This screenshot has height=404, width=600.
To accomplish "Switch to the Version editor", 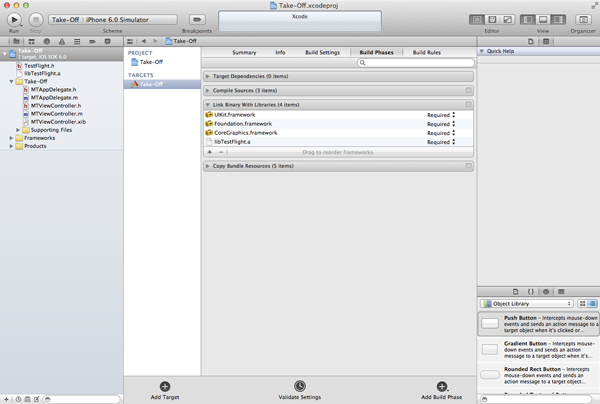I will coord(507,20).
